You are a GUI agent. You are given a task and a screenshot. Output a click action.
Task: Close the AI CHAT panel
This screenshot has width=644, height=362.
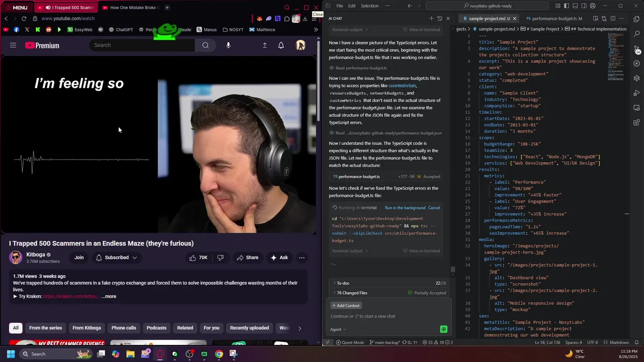point(448,19)
